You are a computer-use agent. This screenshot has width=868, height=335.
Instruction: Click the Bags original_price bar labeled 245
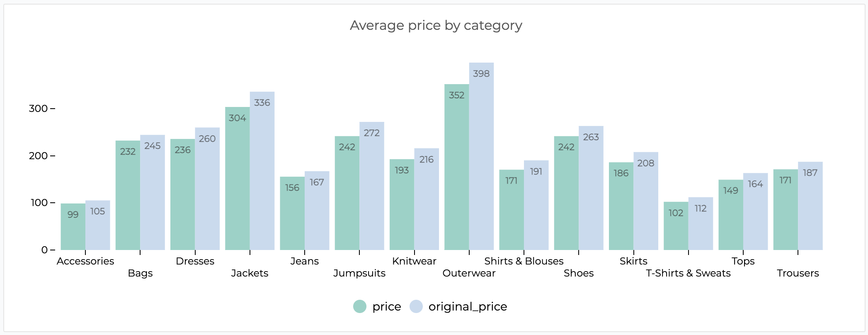pyautogui.click(x=153, y=193)
